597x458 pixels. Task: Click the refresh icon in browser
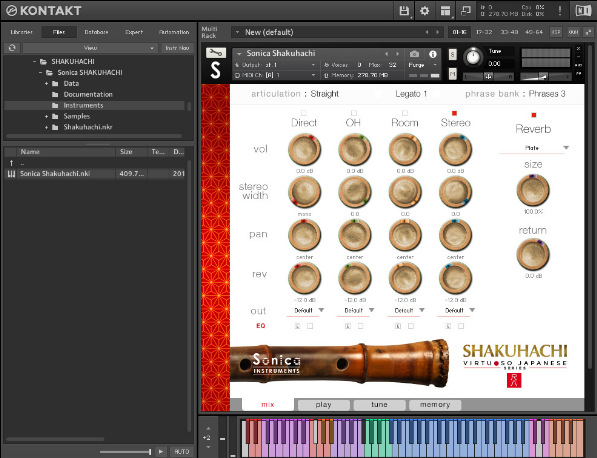pos(12,48)
